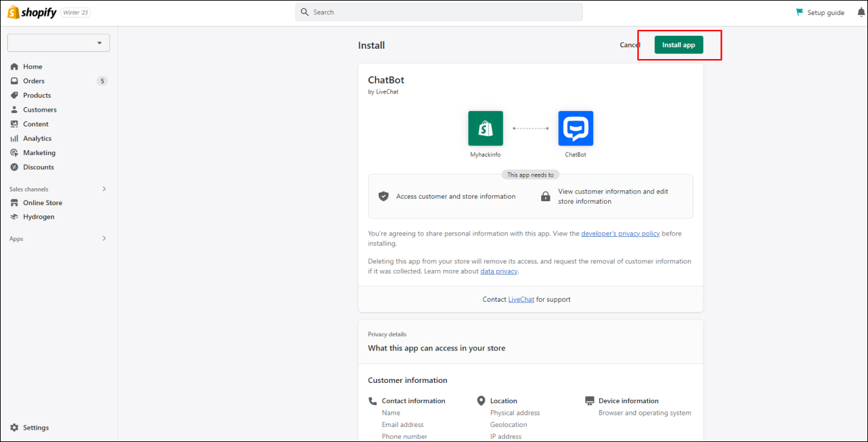Click the Setup guide flag icon

(x=800, y=12)
